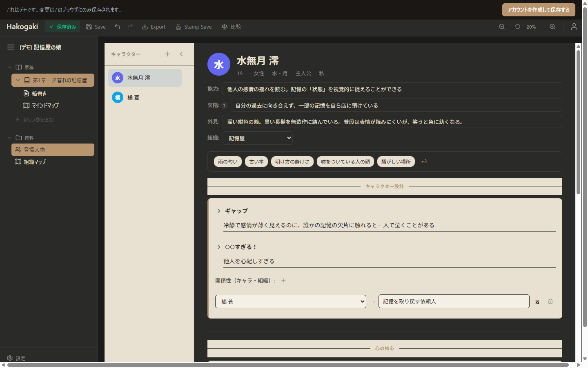Reset zoom with the circular arrow icon

[517, 27]
